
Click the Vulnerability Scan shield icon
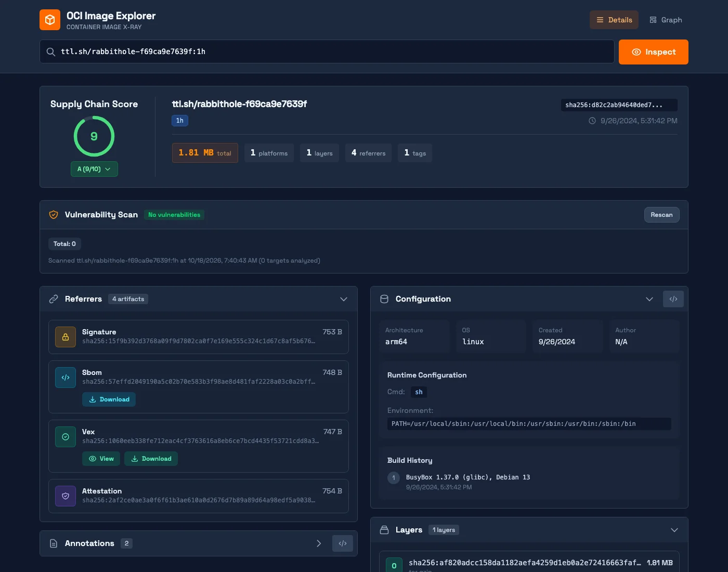pos(54,215)
